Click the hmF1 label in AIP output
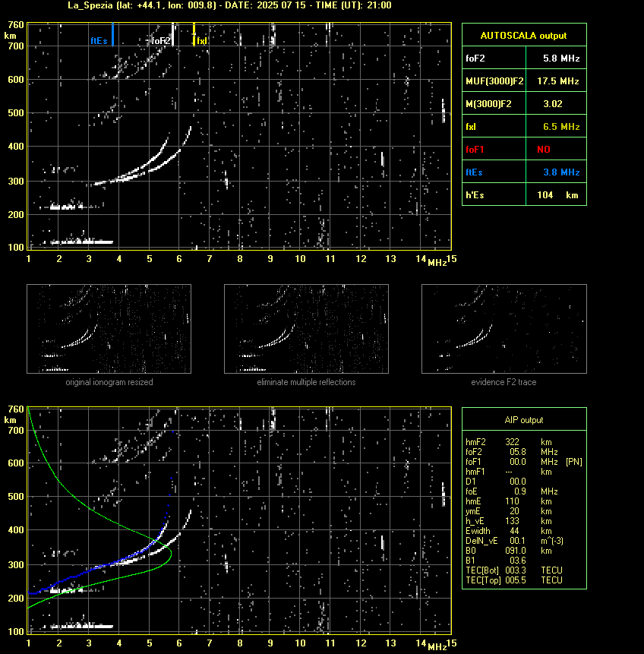 [475, 472]
